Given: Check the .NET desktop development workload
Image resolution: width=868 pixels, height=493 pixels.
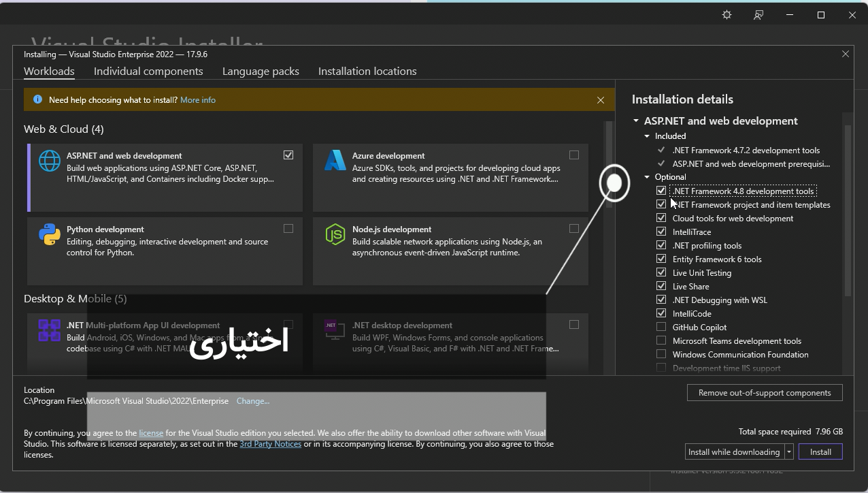Looking at the screenshot, I should [574, 325].
